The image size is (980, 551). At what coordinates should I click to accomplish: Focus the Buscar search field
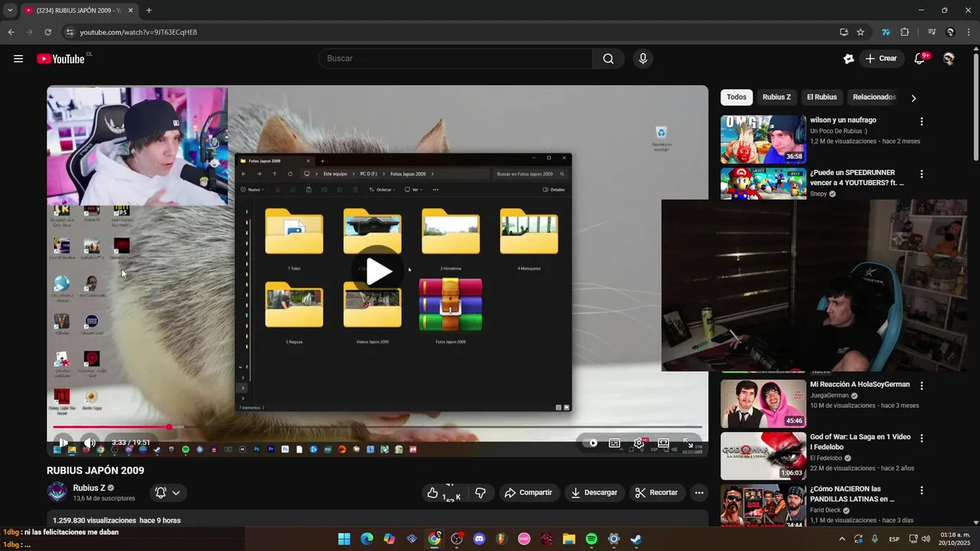point(456,59)
